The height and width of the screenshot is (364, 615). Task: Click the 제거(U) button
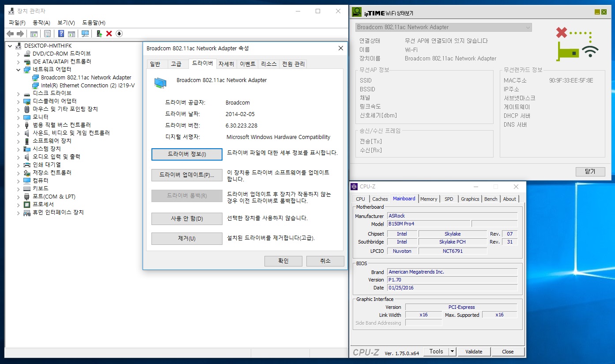187,239
